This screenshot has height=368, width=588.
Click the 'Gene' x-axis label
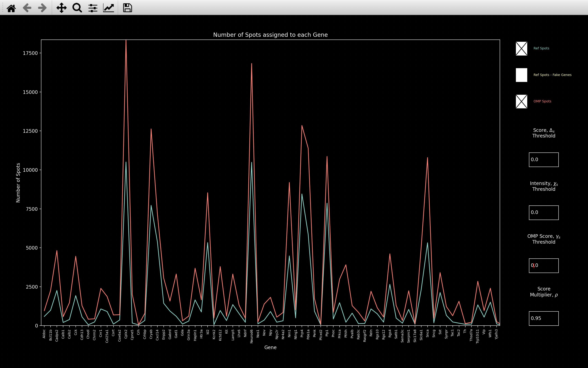[270, 347]
